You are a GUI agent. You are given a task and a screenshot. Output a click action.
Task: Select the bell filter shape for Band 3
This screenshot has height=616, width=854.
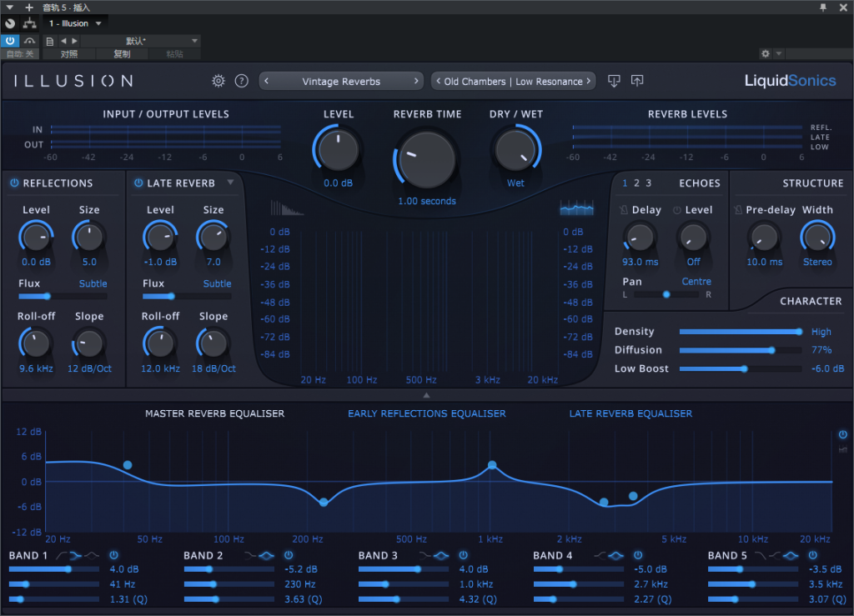(x=441, y=556)
